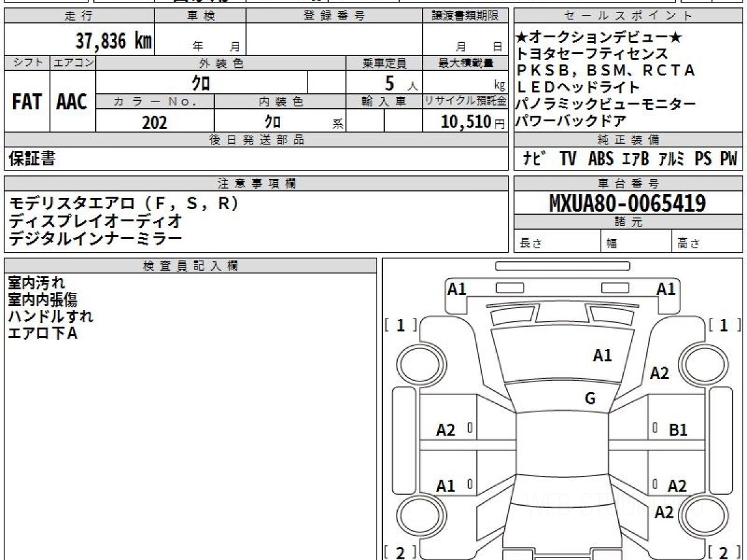Click the B1 damage mark on the diagram

point(678,429)
